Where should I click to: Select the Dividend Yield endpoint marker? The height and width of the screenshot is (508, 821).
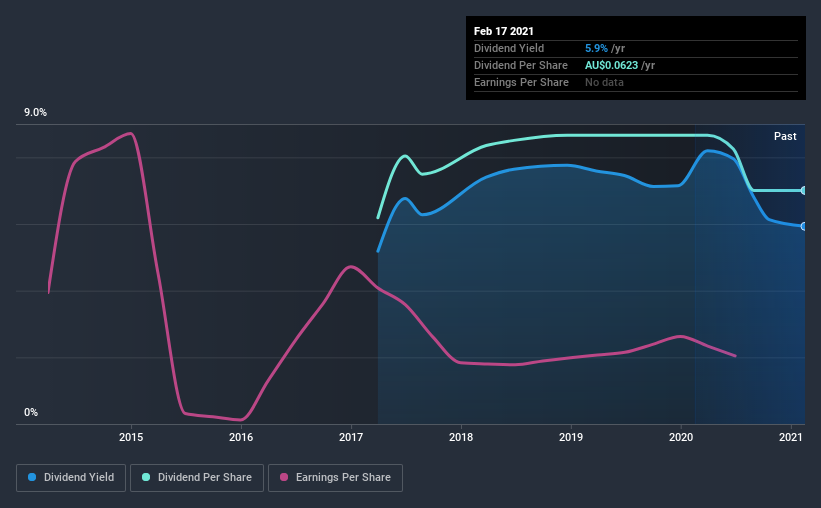[x=803, y=226]
